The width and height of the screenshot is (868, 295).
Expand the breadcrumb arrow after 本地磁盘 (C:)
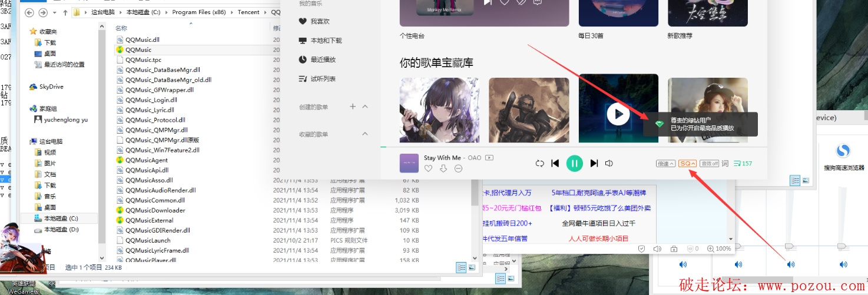(x=168, y=12)
